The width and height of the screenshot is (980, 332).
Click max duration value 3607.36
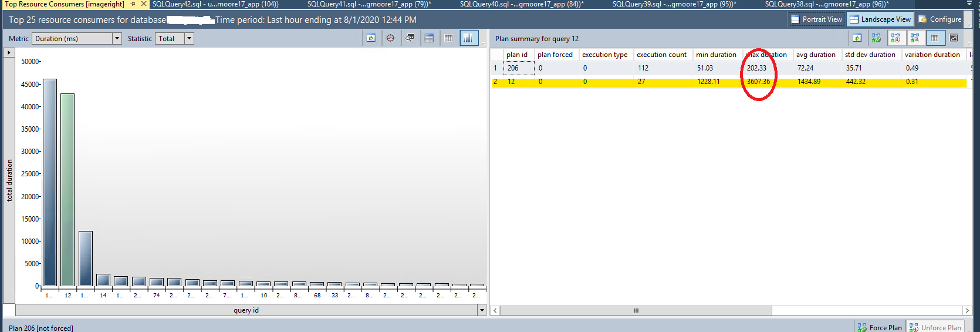click(758, 82)
